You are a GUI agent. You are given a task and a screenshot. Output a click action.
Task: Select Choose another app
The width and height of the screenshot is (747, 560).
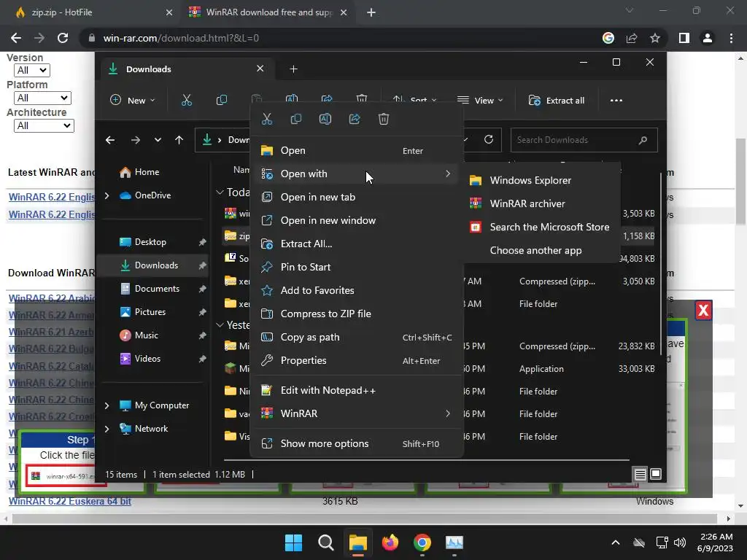coord(542,251)
